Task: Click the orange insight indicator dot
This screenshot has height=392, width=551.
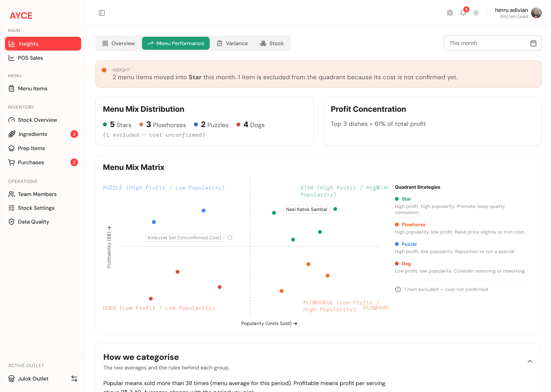Action: click(x=104, y=70)
